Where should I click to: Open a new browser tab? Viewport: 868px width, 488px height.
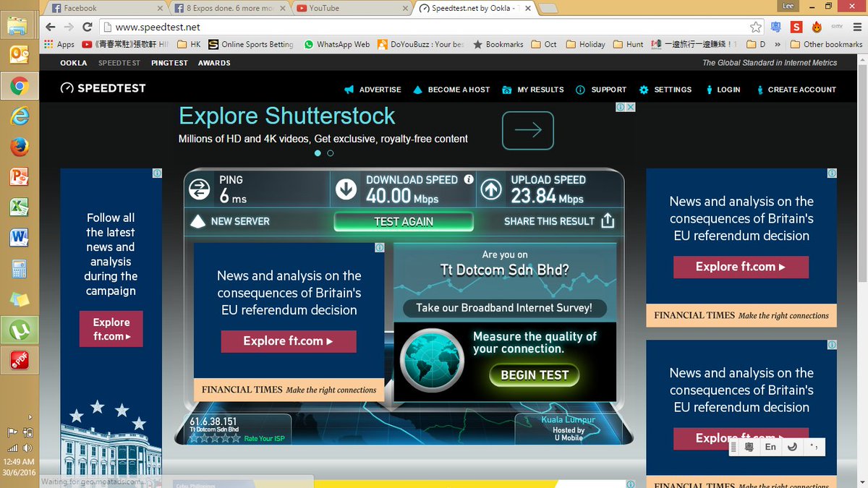[548, 8]
